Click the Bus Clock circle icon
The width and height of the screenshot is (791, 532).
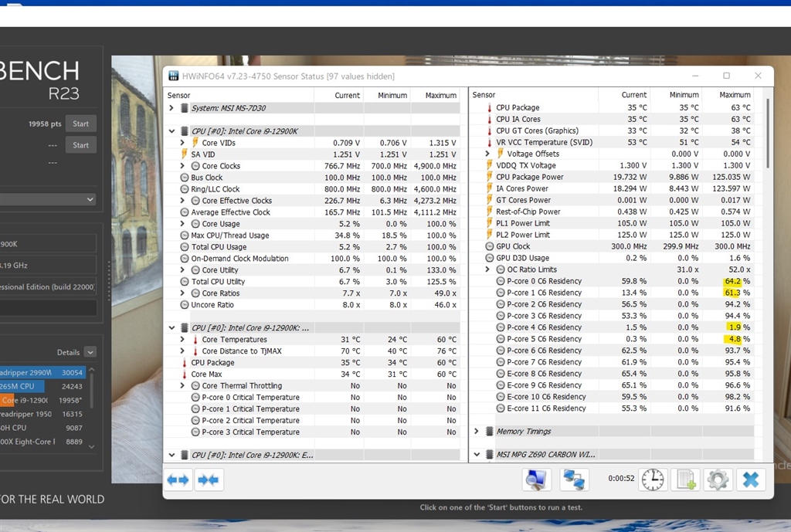[184, 178]
